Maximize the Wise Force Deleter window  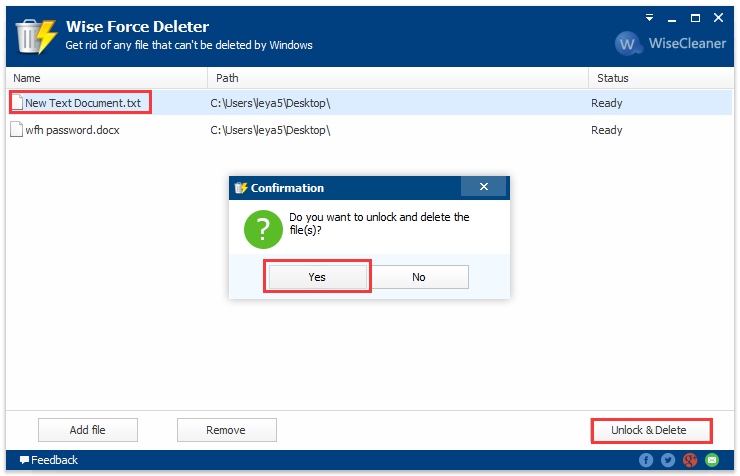coord(695,18)
